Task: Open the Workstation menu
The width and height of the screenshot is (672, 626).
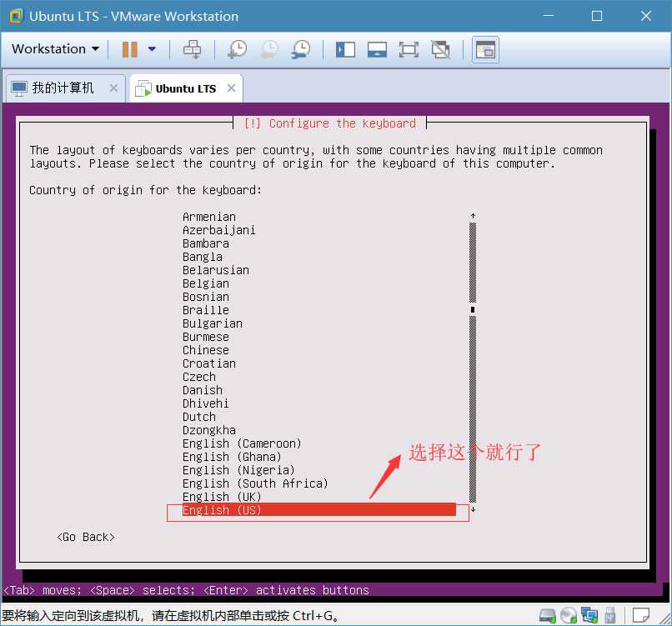Action: [55, 49]
